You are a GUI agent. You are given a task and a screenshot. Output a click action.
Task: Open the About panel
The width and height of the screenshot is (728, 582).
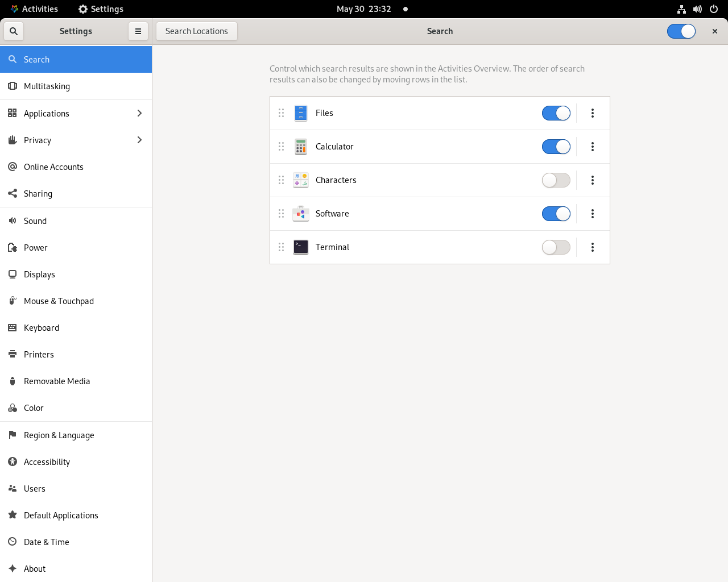[x=76, y=568]
